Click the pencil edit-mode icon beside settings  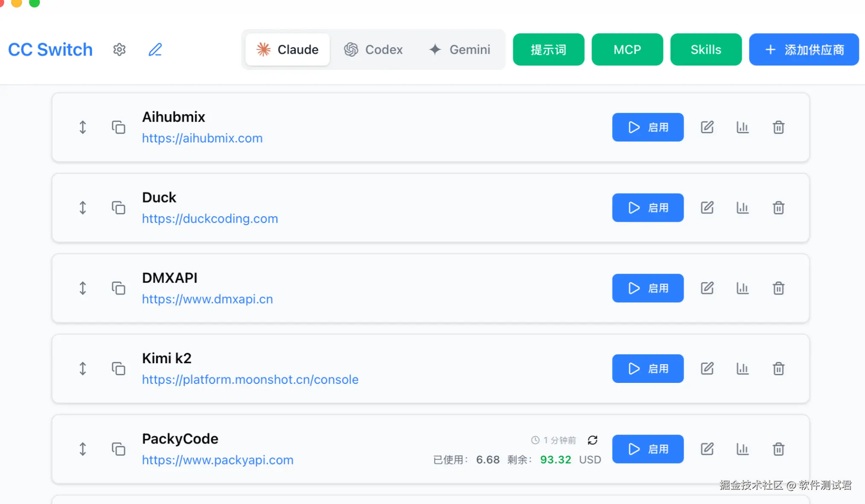click(155, 49)
